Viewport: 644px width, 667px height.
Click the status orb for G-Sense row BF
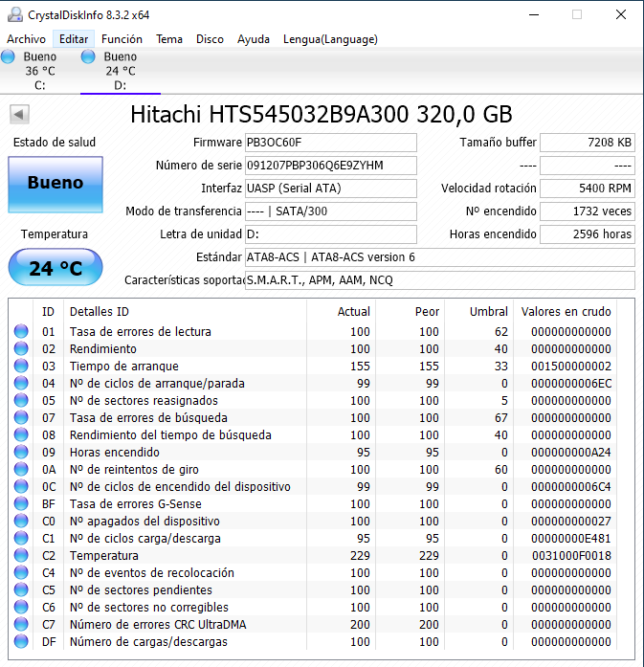pos(21,503)
